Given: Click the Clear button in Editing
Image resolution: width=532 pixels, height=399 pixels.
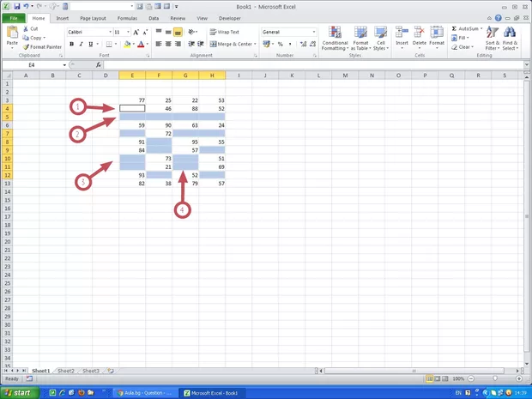Looking at the screenshot, I should 462,47.
